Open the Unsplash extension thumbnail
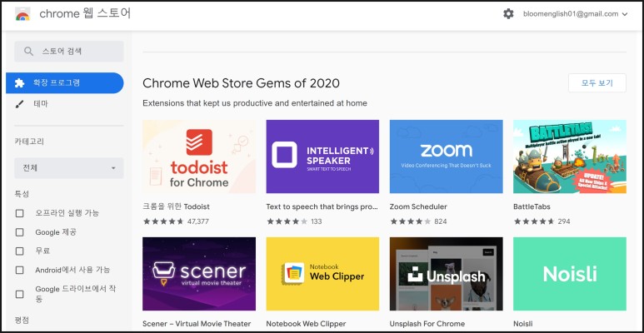 446,274
